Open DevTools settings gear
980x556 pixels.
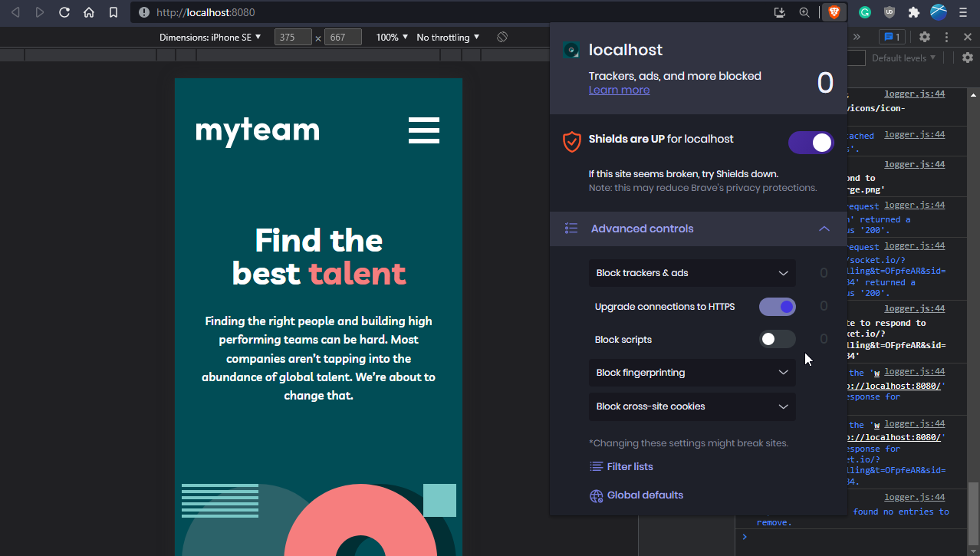pyautogui.click(x=925, y=37)
